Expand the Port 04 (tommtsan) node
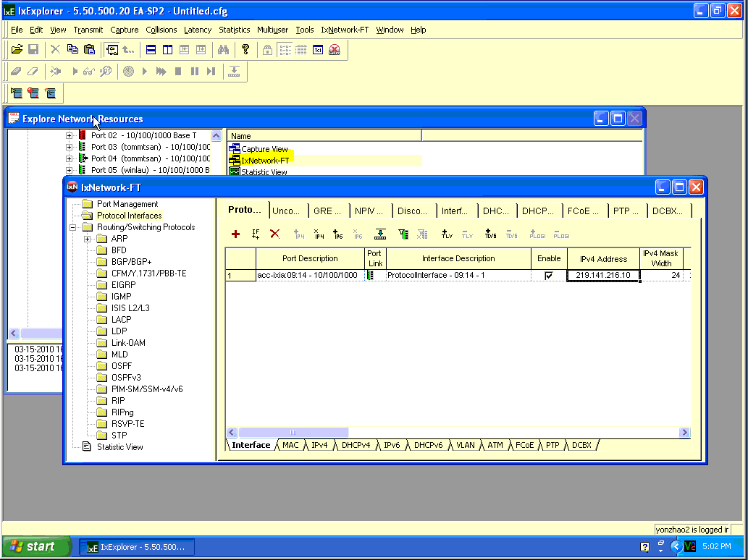The image size is (748, 560). [x=70, y=158]
